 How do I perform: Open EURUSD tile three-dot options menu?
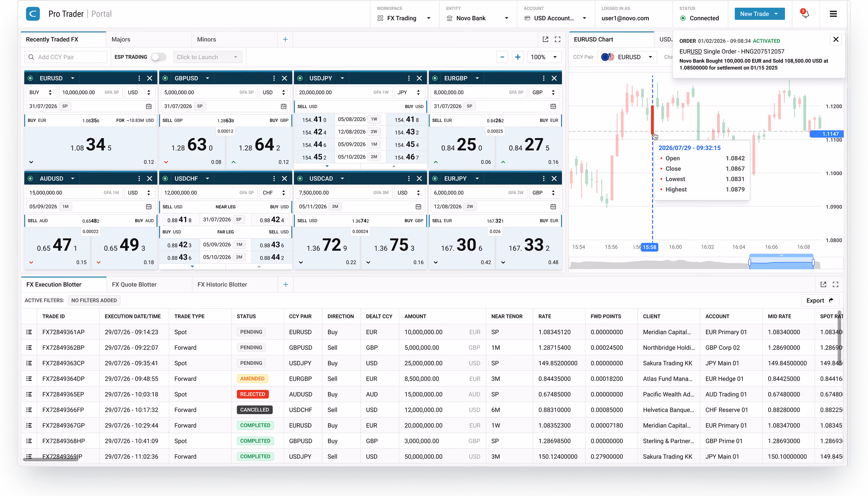tap(139, 78)
